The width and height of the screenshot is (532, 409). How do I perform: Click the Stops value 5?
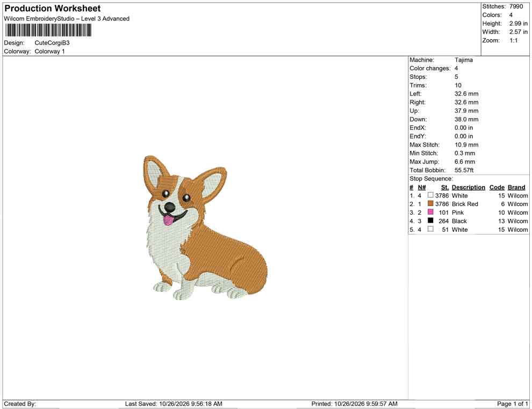point(456,77)
